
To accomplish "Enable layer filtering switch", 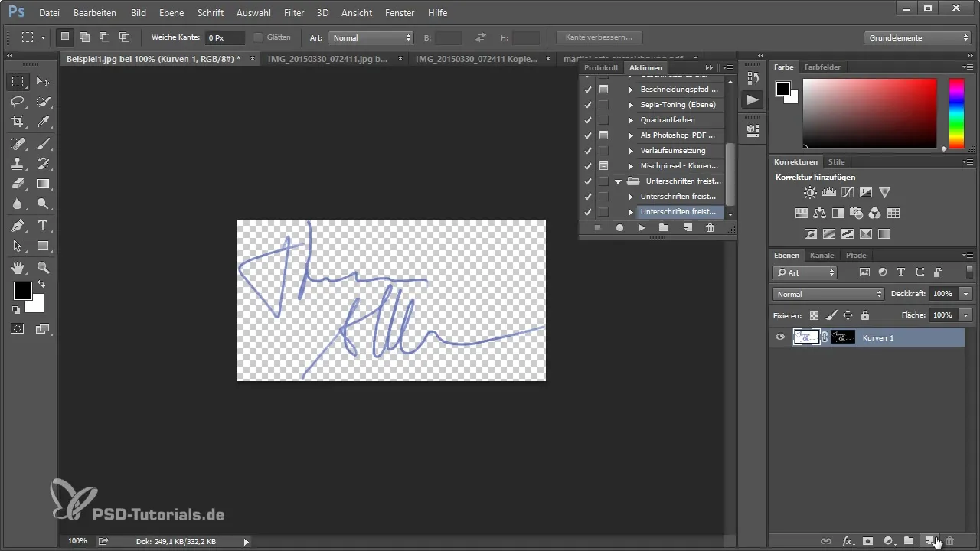I will (x=970, y=272).
